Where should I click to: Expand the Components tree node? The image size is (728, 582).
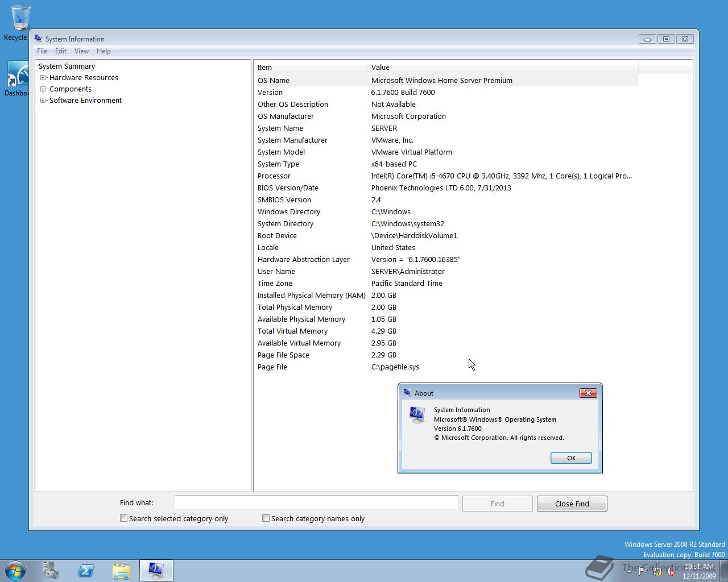43,89
